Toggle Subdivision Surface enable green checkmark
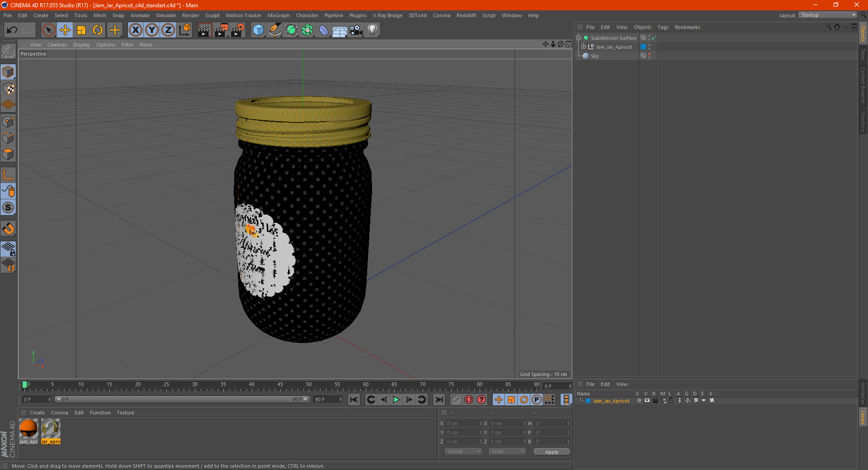 653,38
